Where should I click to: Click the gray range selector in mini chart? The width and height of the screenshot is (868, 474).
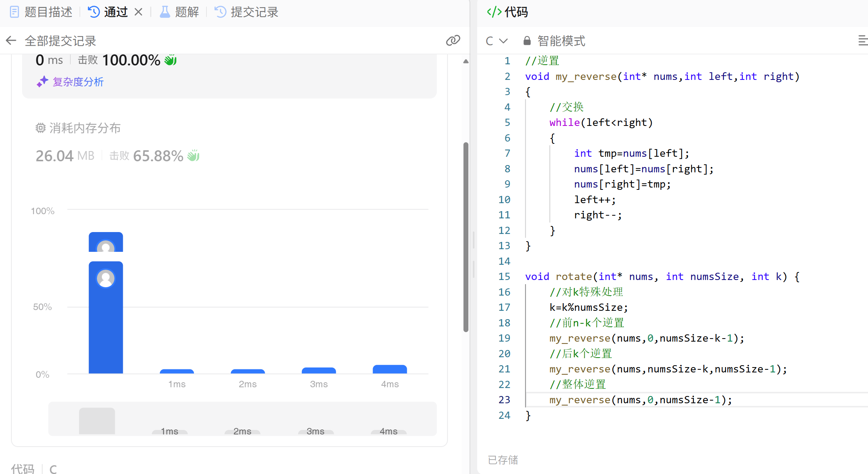click(x=97, y=421)
